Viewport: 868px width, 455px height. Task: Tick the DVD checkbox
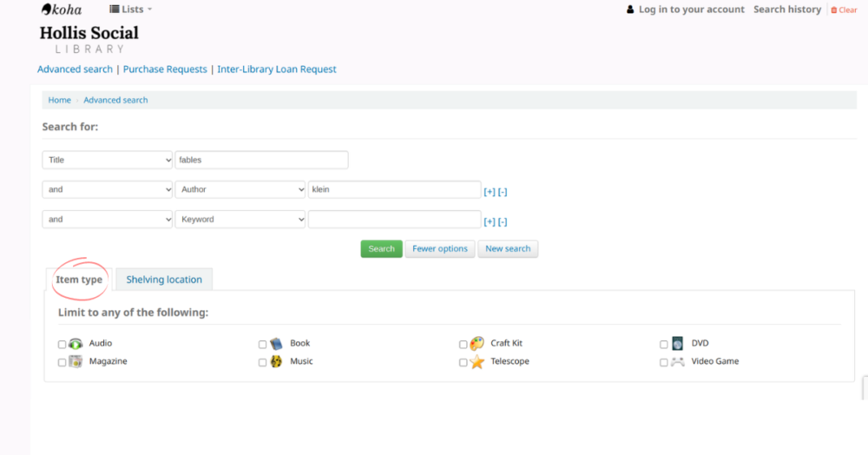point(664,345)
